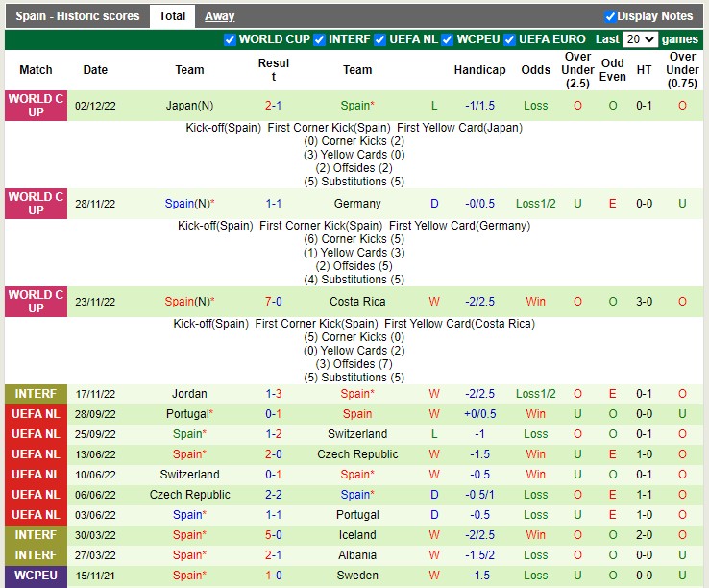This screenshot has width=709, height=588.
Task: Click WCPEU label of 15/11/21 match
Action: [36, 576]
